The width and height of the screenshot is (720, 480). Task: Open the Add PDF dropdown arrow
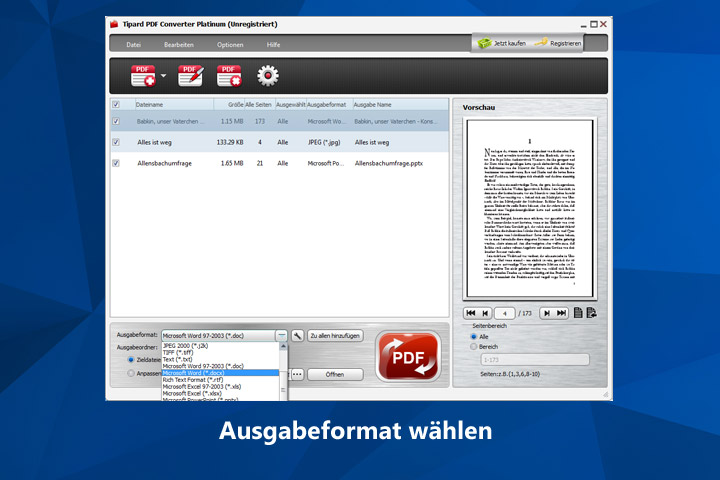pos(163,76)
